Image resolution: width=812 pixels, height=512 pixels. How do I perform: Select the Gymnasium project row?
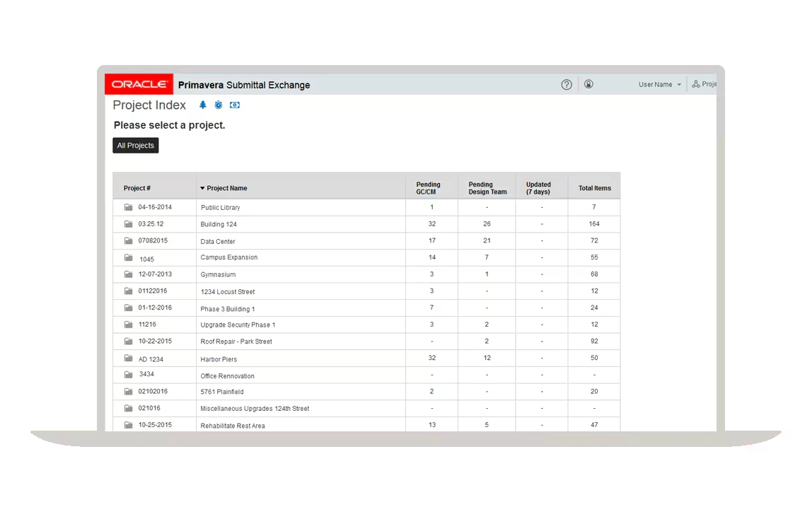point(218,274)
